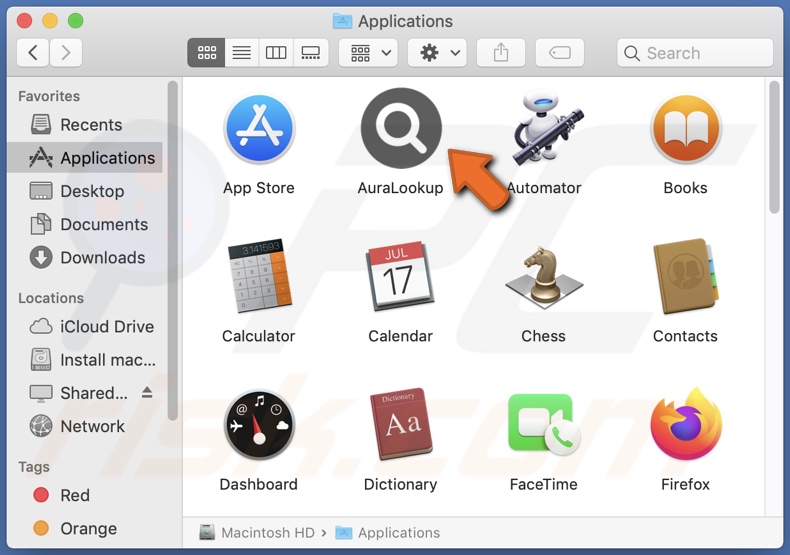Click the main file area scrollbar

pos(774,147)
